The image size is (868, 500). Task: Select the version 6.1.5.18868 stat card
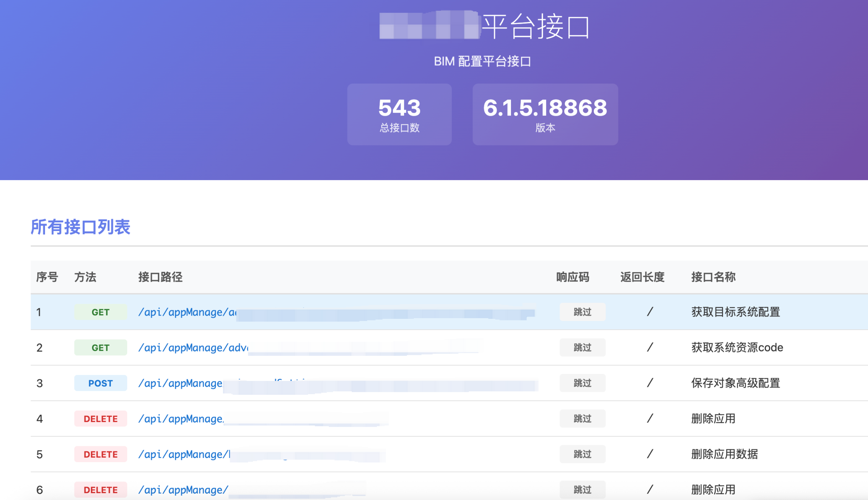(545, 114)
